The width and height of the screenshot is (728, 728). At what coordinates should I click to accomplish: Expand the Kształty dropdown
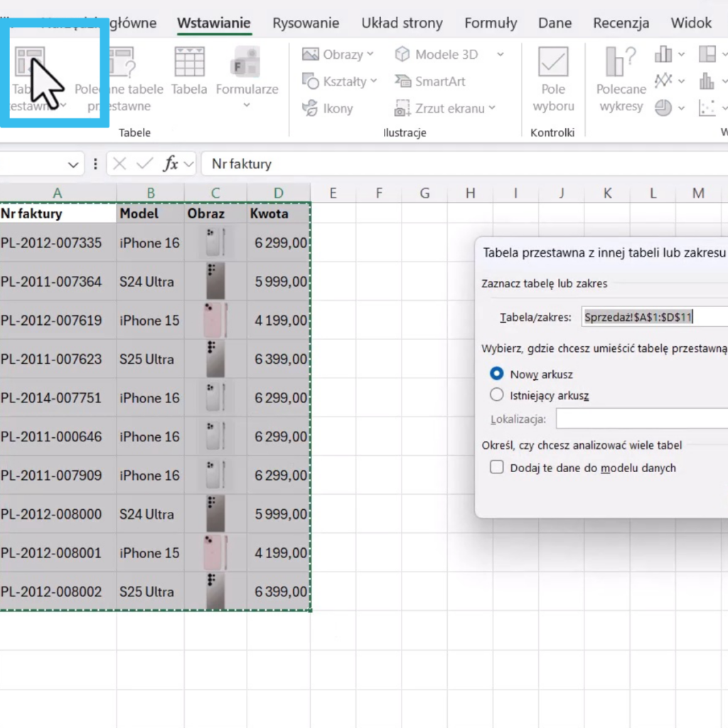(x=374, y=82)
